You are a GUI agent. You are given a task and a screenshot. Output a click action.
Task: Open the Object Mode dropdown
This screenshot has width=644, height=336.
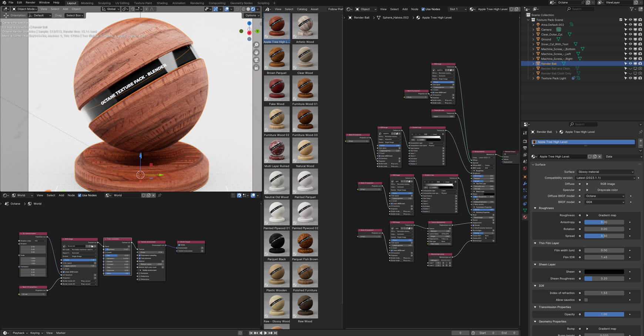point(24,9)
